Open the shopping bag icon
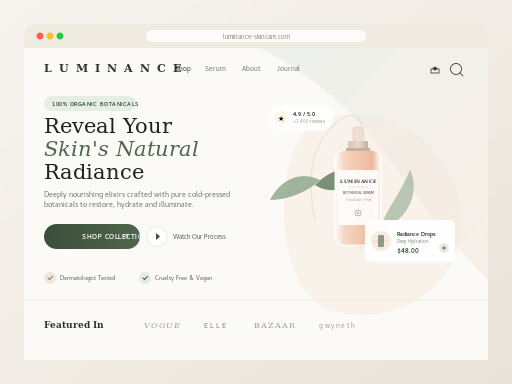512x384 pixels. (x=435, y=70)
